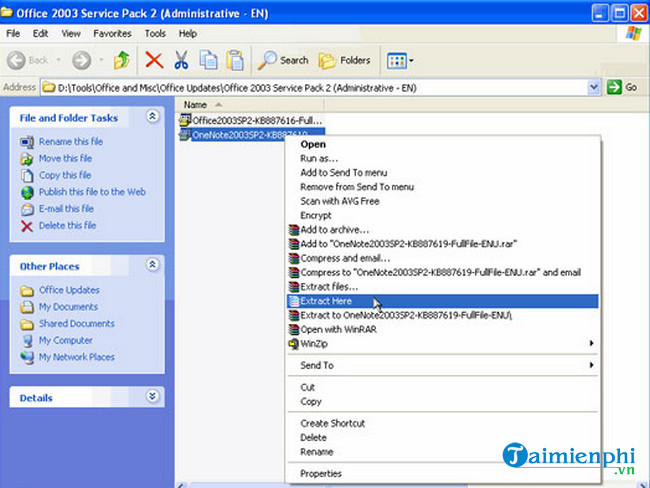Toggle the Folders pane button
Viewport: 650px width, 488px height.
(x=344, y=60)
